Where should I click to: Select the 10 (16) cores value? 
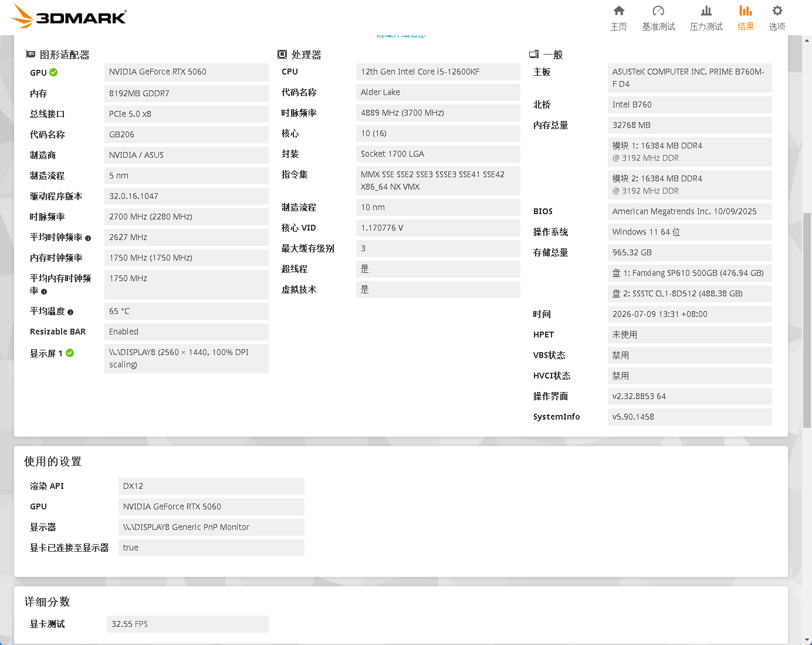[438, 133]
